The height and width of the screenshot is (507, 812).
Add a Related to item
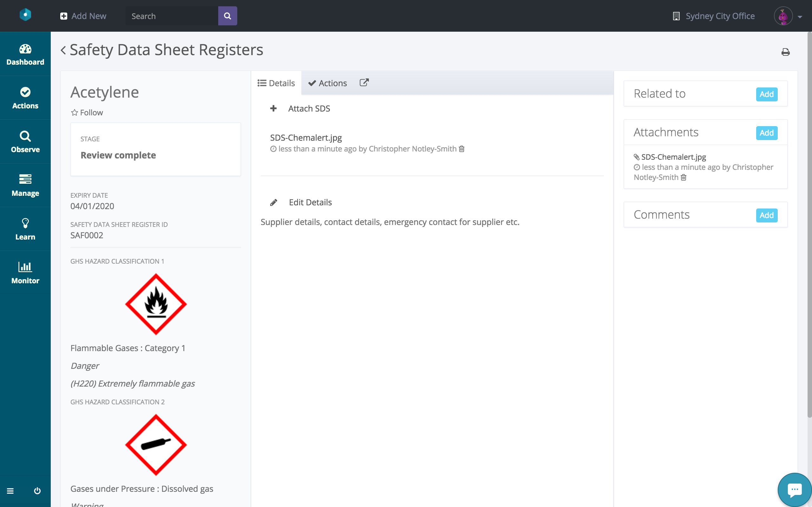pyautogui.click(x=766, y=94)
